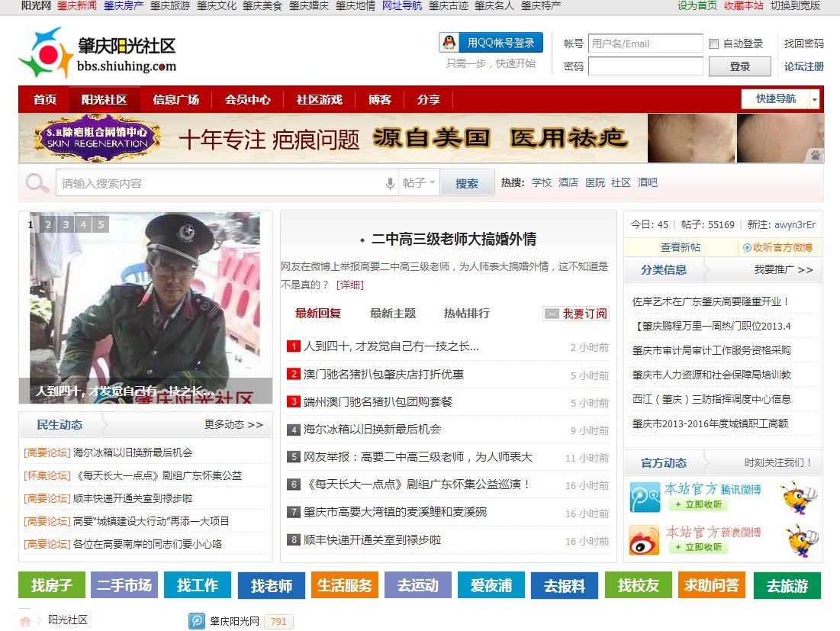Image resolution: width=840 pixels, height=631 pixels.
Task: Click the site logo 肇庆阳光社区
Action: coord(98,53)
